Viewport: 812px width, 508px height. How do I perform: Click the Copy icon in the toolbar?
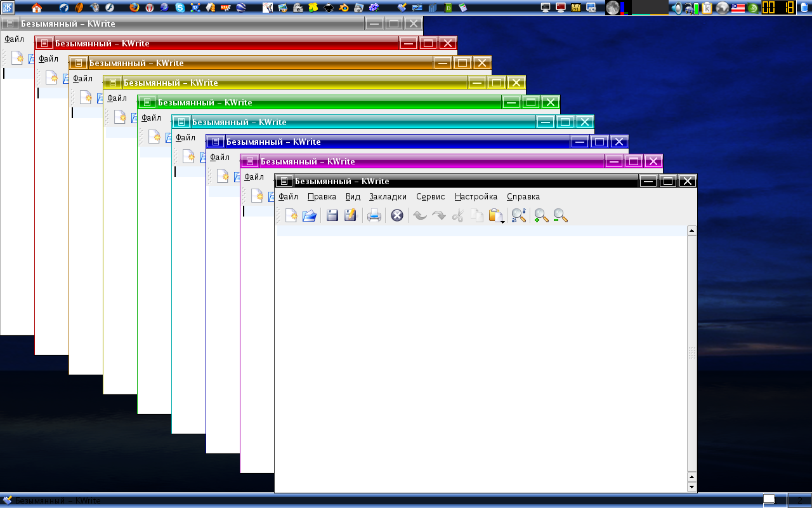point(476,216)
